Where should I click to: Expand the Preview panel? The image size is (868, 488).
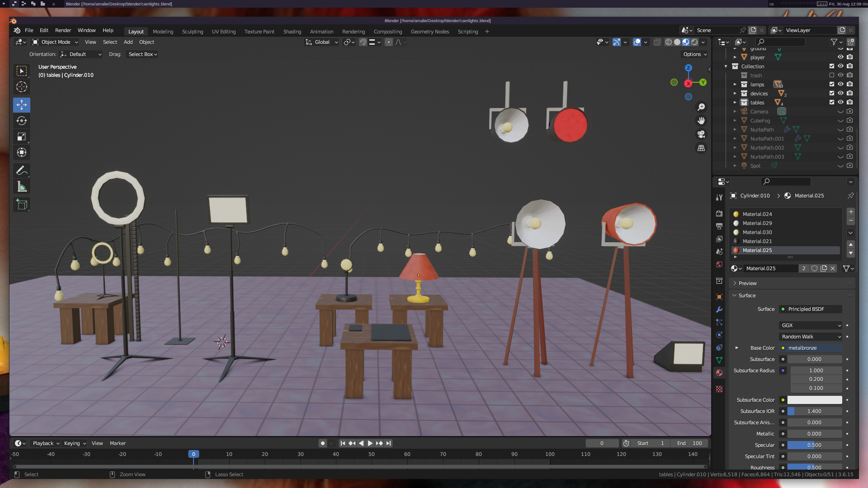pos(747,283)
